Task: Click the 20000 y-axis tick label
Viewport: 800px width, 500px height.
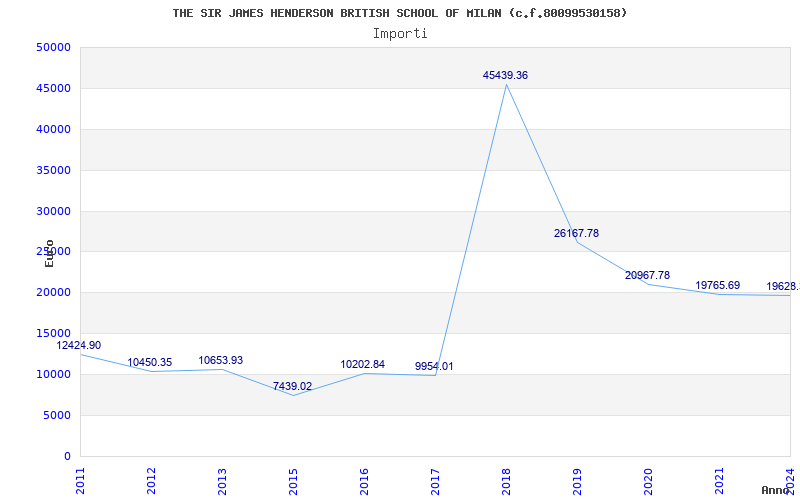Action: 53,293
